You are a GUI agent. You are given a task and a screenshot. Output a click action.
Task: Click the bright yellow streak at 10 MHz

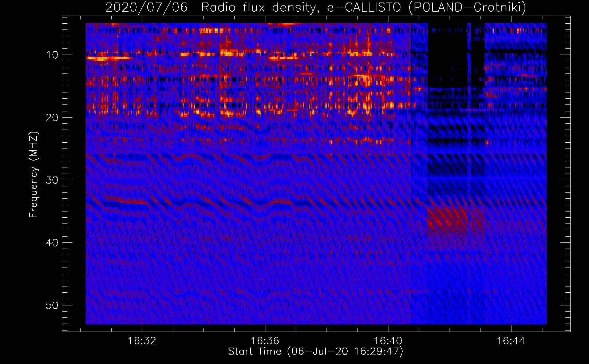[x=108, y=58]
